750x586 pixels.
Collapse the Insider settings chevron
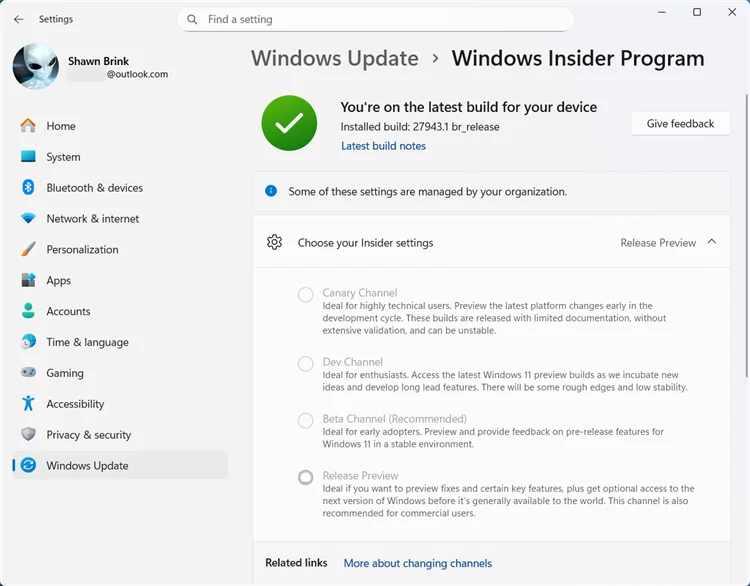(712, 242)
